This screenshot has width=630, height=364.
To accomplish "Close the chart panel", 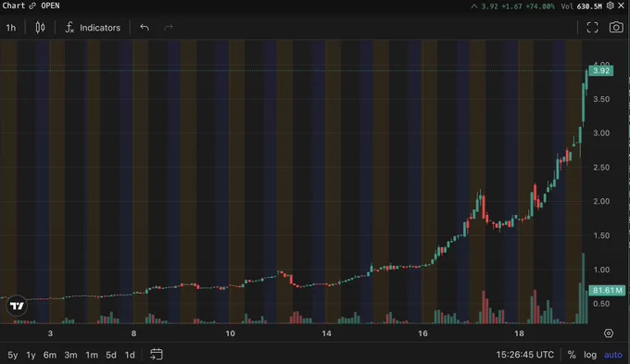I will (621, 6).
